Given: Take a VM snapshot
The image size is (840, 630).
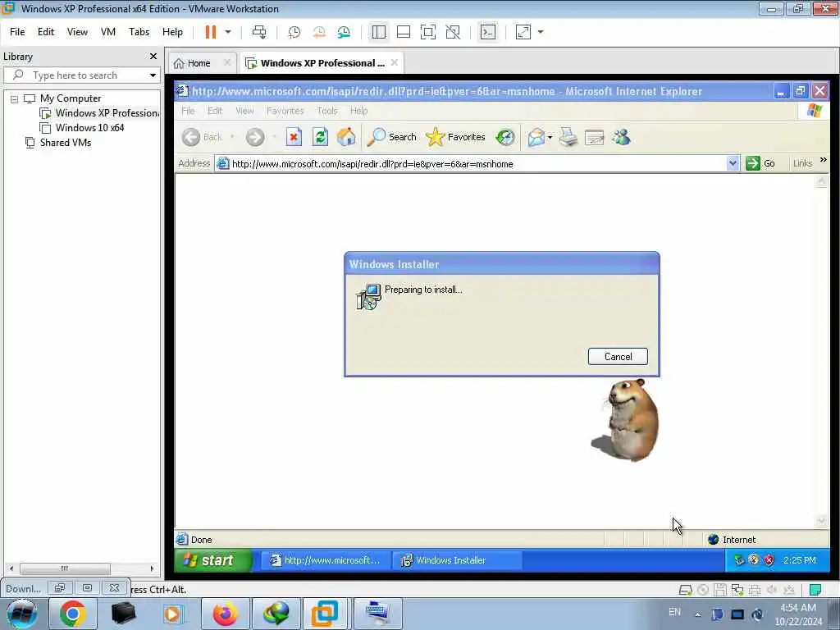Looking at the screenshot, I should [294, 32].
